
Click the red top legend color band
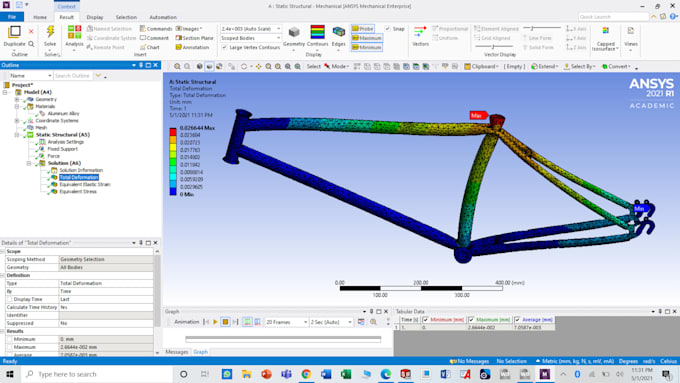173,132
